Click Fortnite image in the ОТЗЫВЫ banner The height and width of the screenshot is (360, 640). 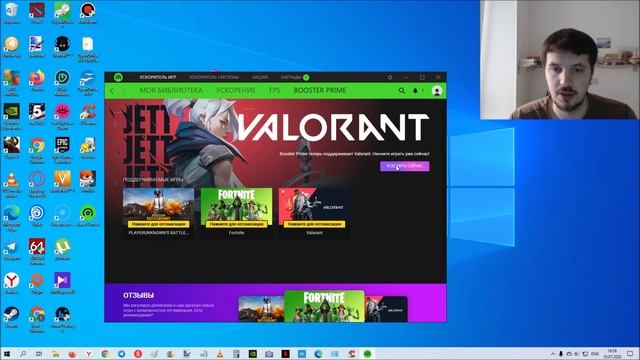pos(324,306)
